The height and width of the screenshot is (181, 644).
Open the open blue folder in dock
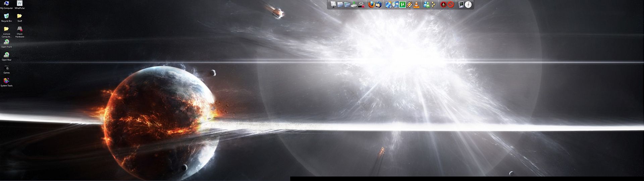(347, 4)
